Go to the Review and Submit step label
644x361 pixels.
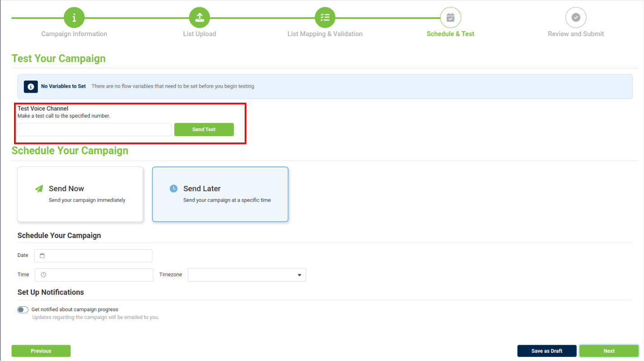(576, 34)
